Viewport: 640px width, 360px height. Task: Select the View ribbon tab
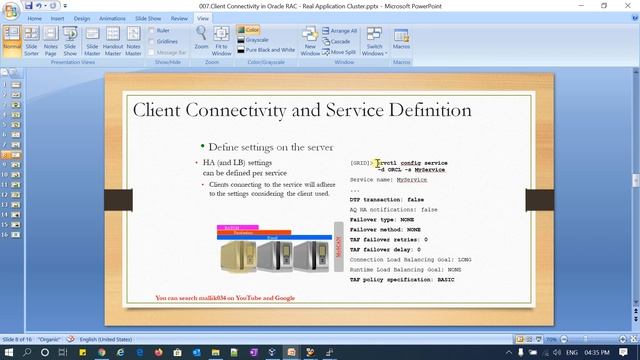(x=203, y=18)
